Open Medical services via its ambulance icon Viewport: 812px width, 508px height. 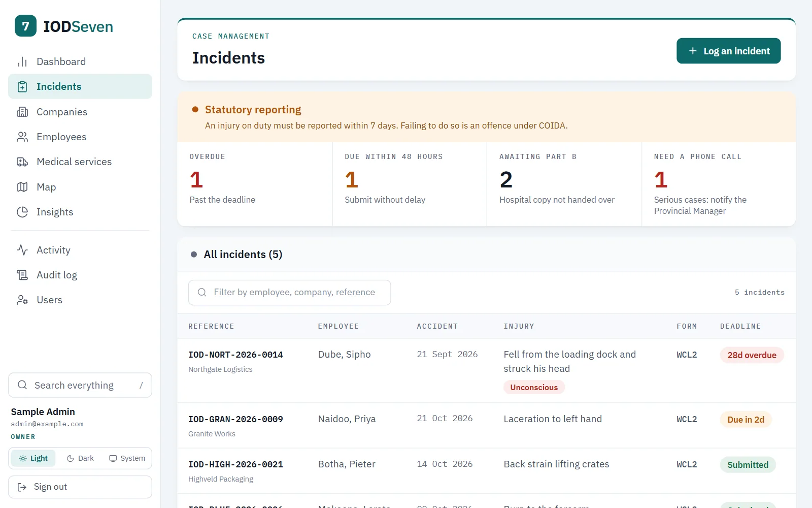click(22, 162)
